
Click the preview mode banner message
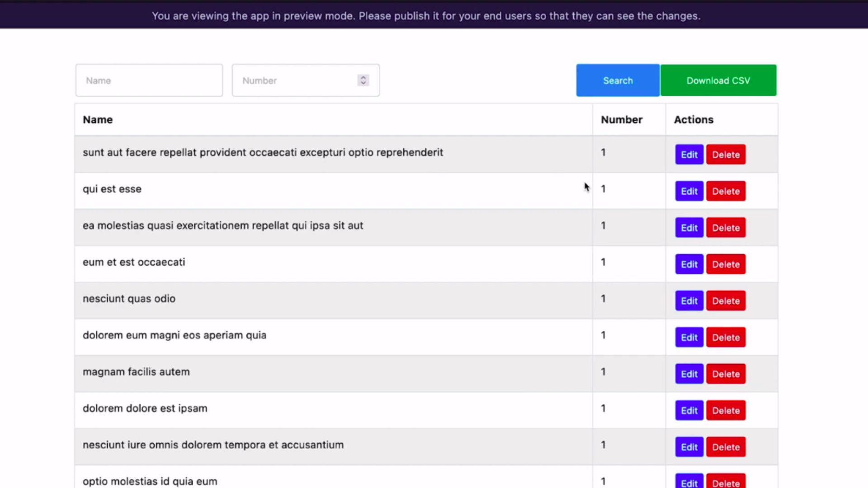click(x=426, y=16)
